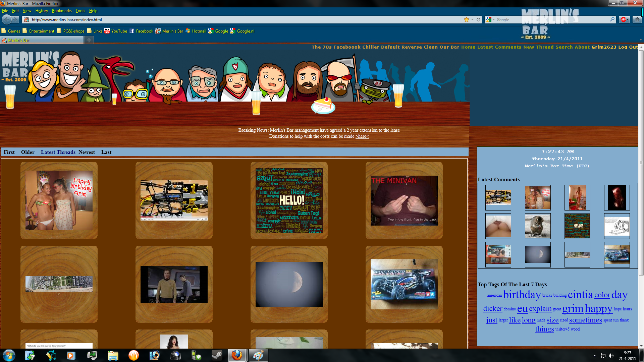Click the Last threads link
The image size is (644, 362).
[x=106, y=152]
